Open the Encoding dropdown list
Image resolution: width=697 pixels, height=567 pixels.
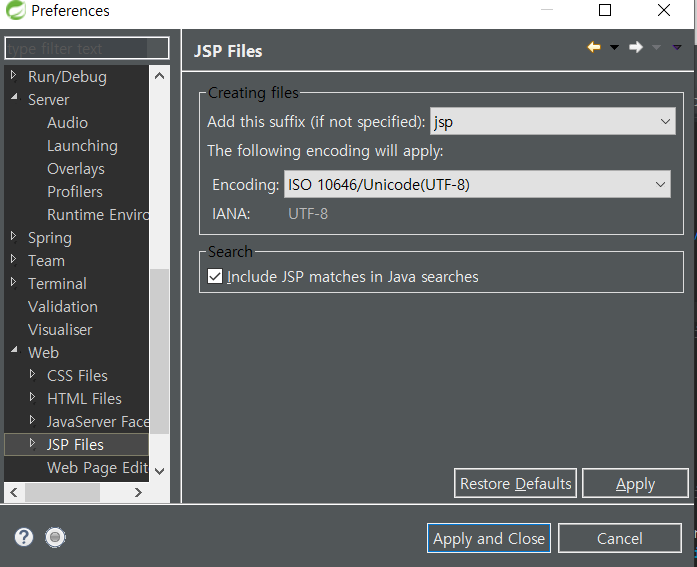[x=477, y=184]
